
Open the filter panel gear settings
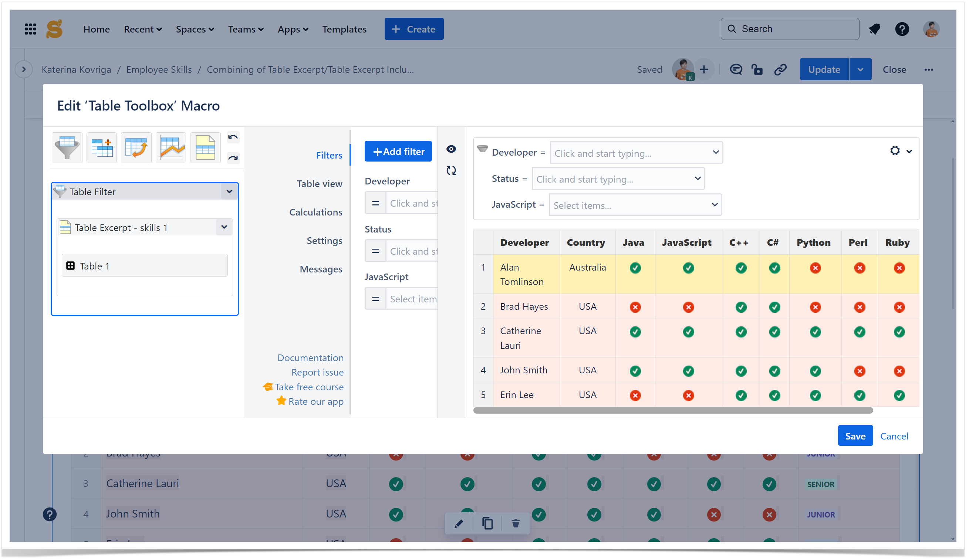(x=895, y=151)
